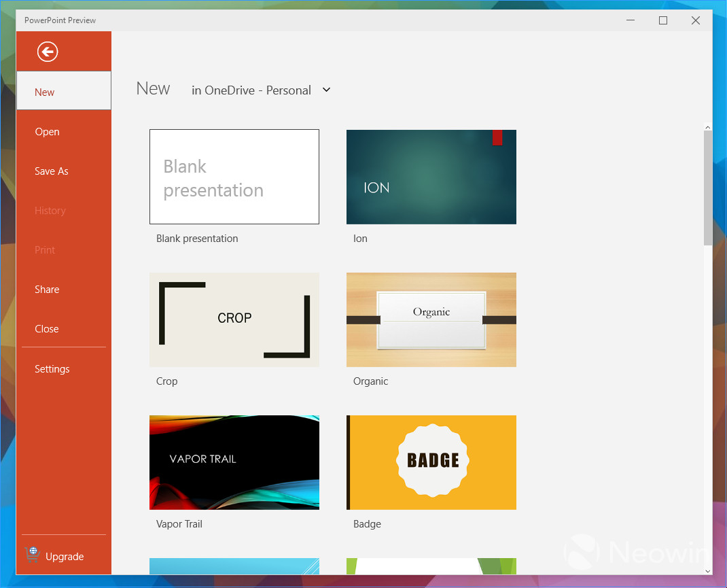Screen dimensions: 727x588
Task: Open Settings from the sidebar
Action: (52, 368)
